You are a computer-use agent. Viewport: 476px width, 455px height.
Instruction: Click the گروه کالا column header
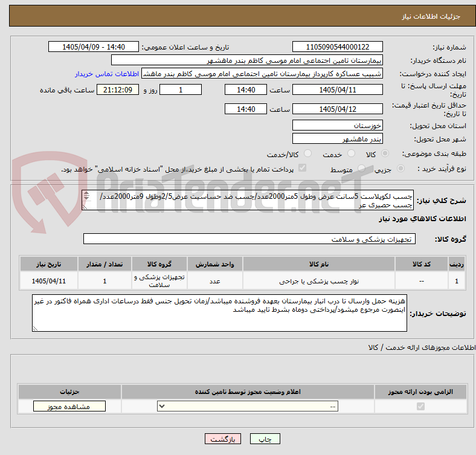point(159,264)
